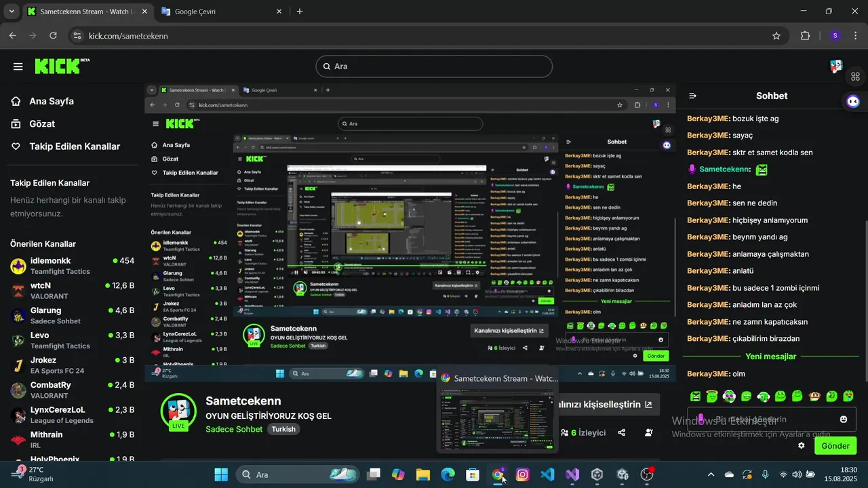Open the Windows Start menu
This screenshot has width=868, height=488.
(x=221, y=474)
